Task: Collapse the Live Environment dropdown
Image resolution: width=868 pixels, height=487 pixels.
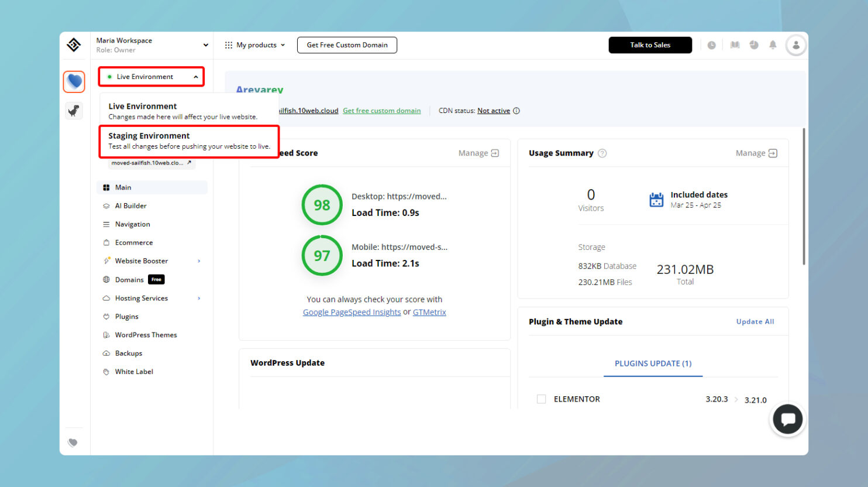Action: (x=196, y=76)
